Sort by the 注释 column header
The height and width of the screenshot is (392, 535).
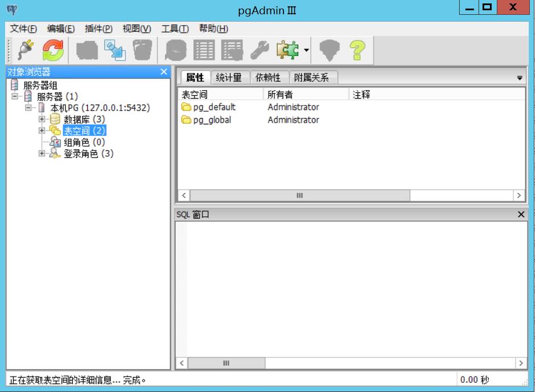click(437, 94)
